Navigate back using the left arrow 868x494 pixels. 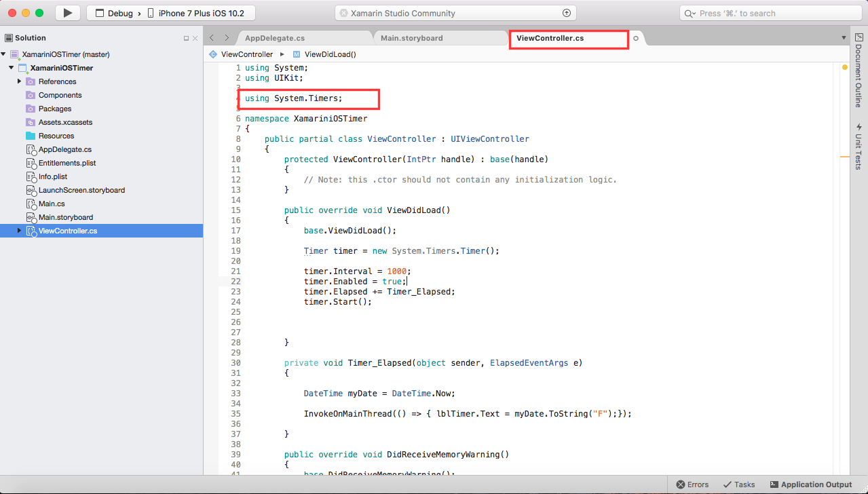coord(211,39)
